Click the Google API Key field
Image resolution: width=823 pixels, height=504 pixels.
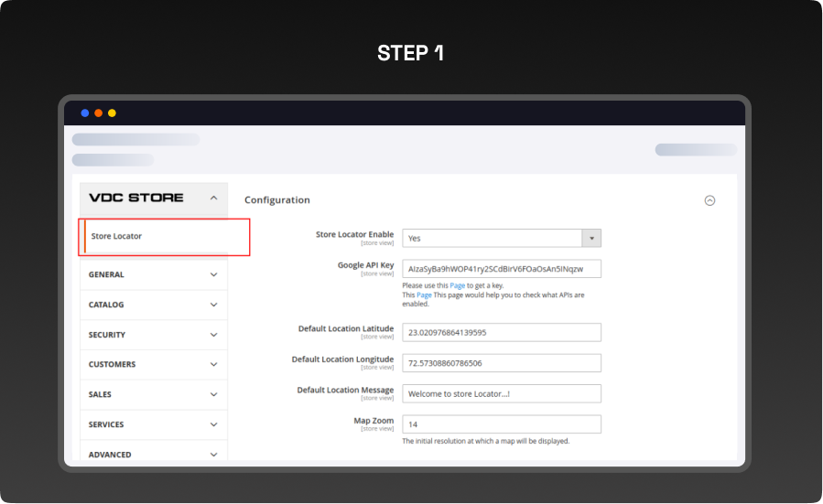501,268
